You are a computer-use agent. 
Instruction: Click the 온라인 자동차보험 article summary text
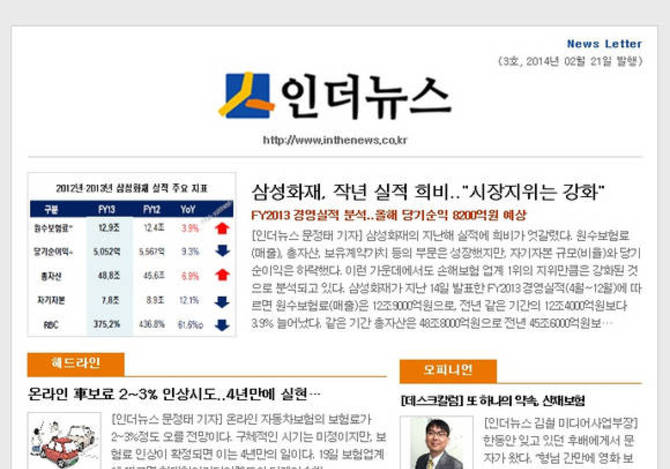249,441
